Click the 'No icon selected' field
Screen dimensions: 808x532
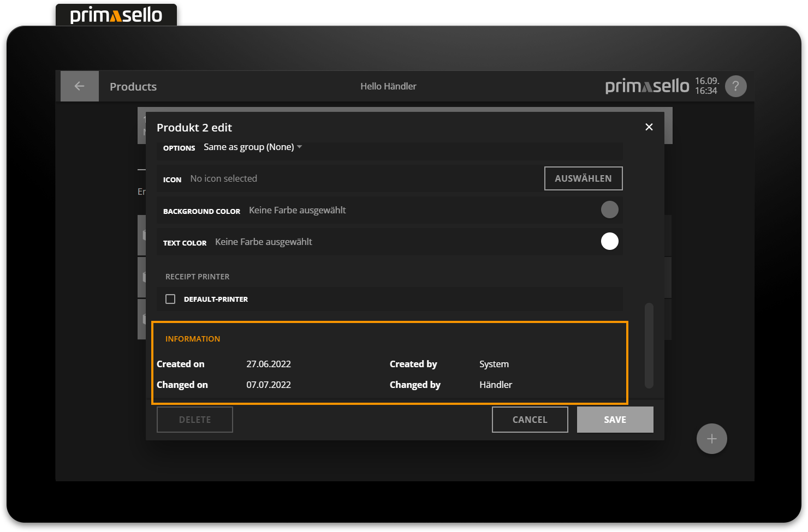coord(223,179)
